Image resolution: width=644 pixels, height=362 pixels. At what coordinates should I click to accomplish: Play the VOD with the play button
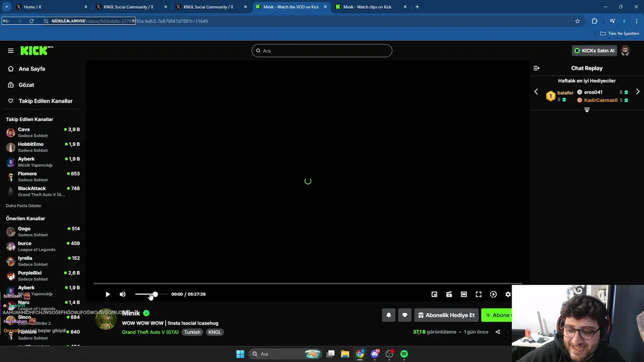[x=108, y=294]
